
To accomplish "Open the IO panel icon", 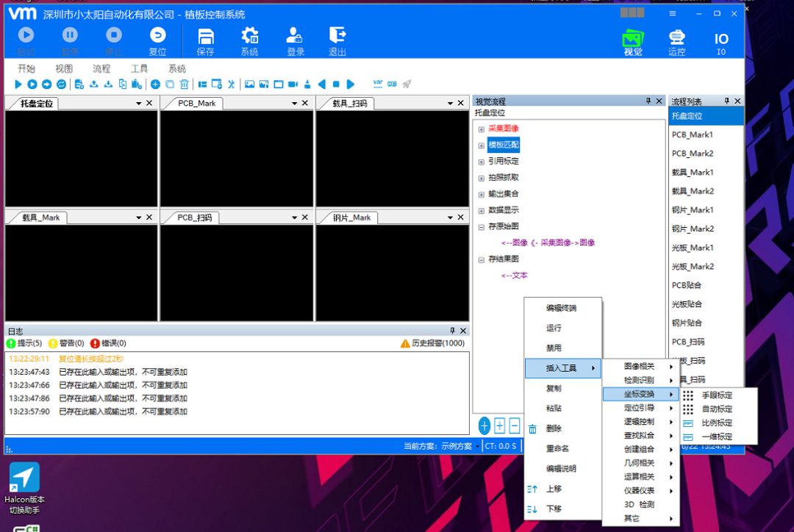I will pyautogui.click(x=721, y=39).
